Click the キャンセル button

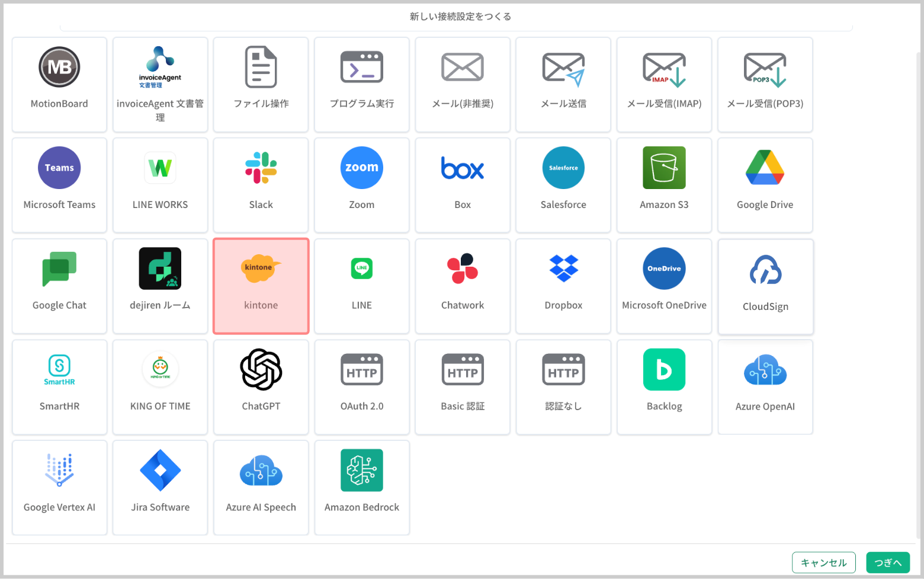(x=823, y=562)
